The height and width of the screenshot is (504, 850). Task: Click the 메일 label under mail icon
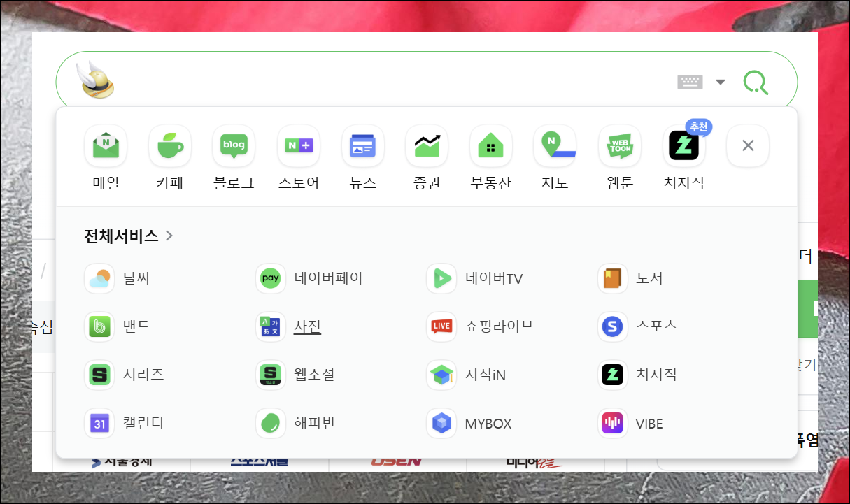coord(106,183)
